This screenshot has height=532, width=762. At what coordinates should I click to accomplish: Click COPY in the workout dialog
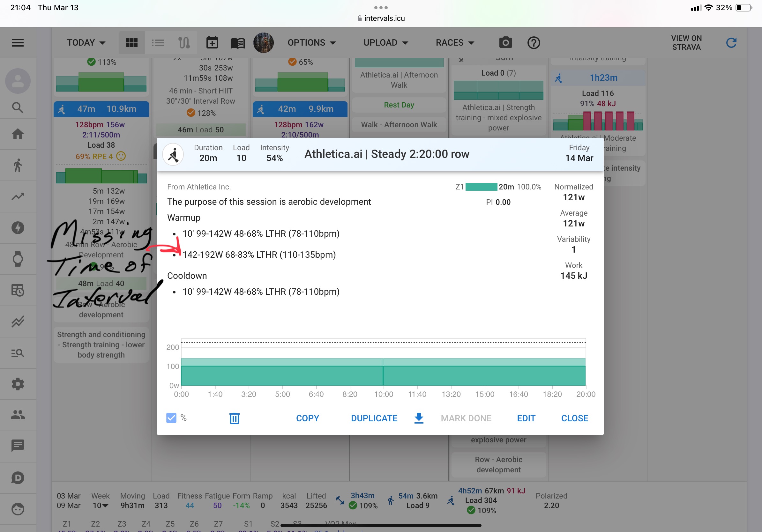tap(307, 418)
